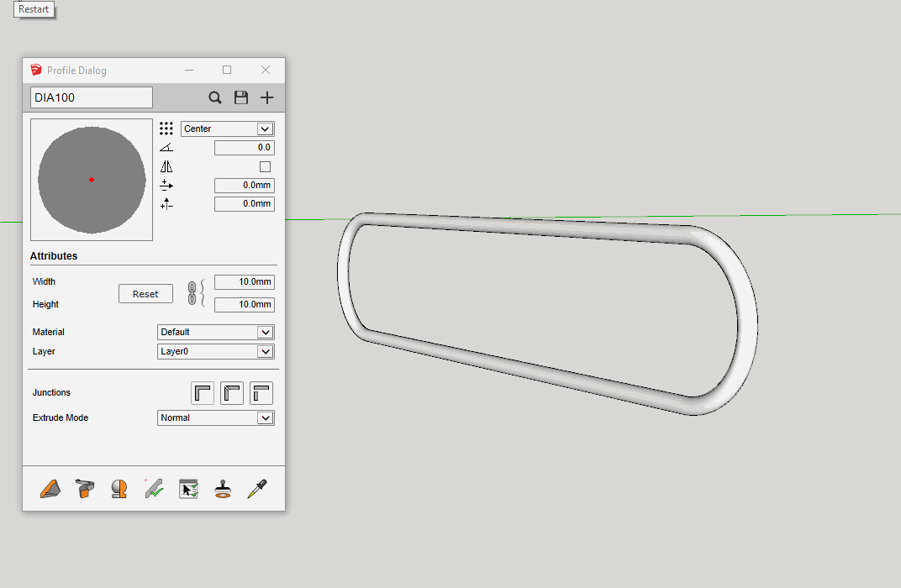Viewport: 901px width, 588px height.
Task: Click the mirror profile icon
Action: coord(166,166)
